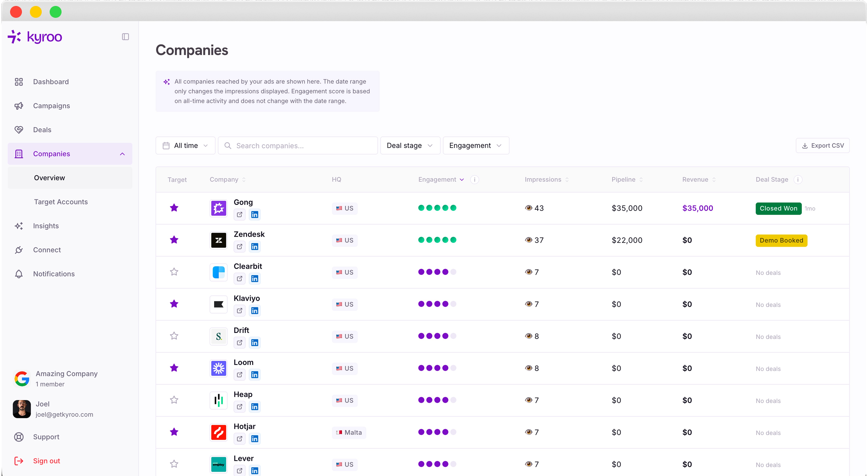The height and width of the screenshot is (476, 868).
Task: Collapse the Companies sidebar section chevron
Action: [122, 154]
